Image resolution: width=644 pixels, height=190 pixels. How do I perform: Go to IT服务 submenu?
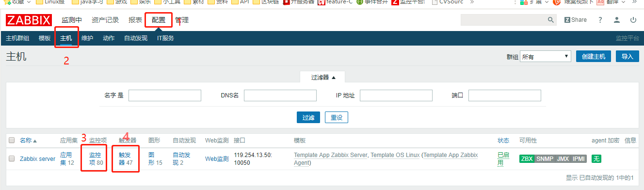coord(165,38)
